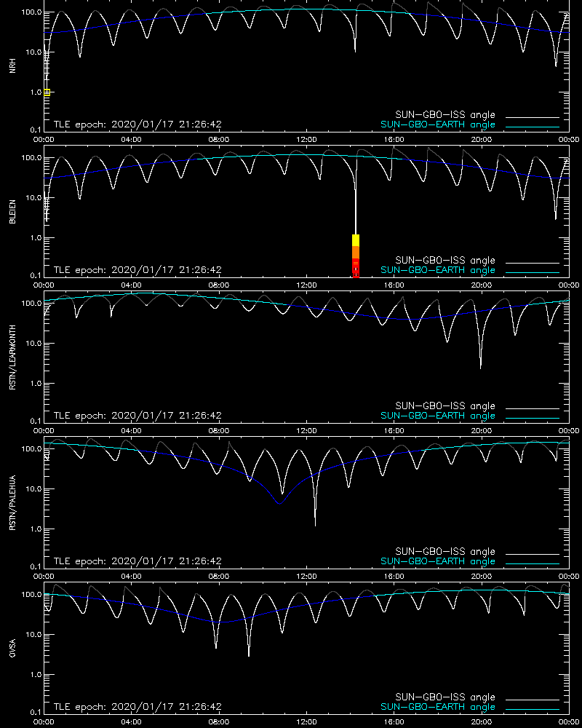Select the TLE epoch text in the OVSA panel
Screen dimensions: 582x728
coord(137,707)
